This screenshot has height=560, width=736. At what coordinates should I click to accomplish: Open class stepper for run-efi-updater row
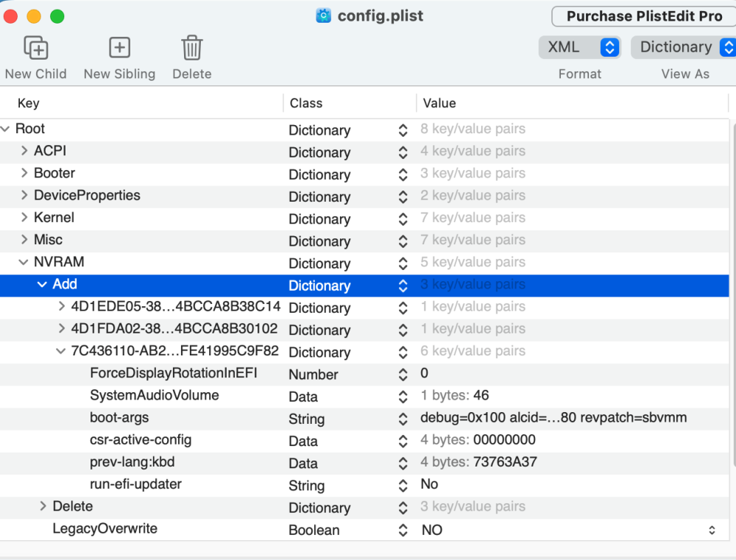click(x=403, y=486)
